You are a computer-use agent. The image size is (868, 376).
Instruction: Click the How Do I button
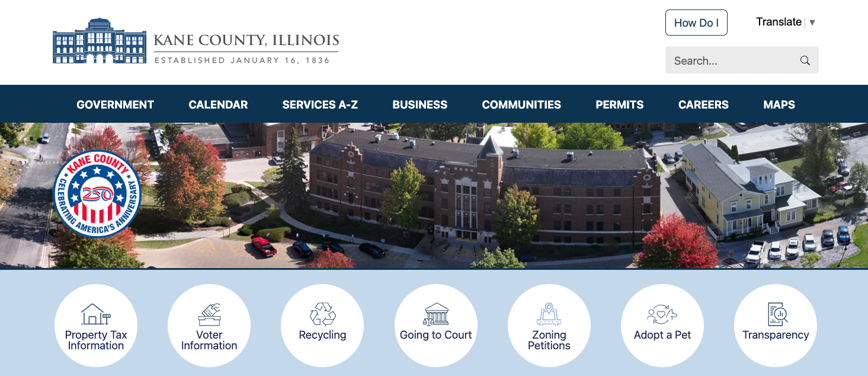pos(696,23)
